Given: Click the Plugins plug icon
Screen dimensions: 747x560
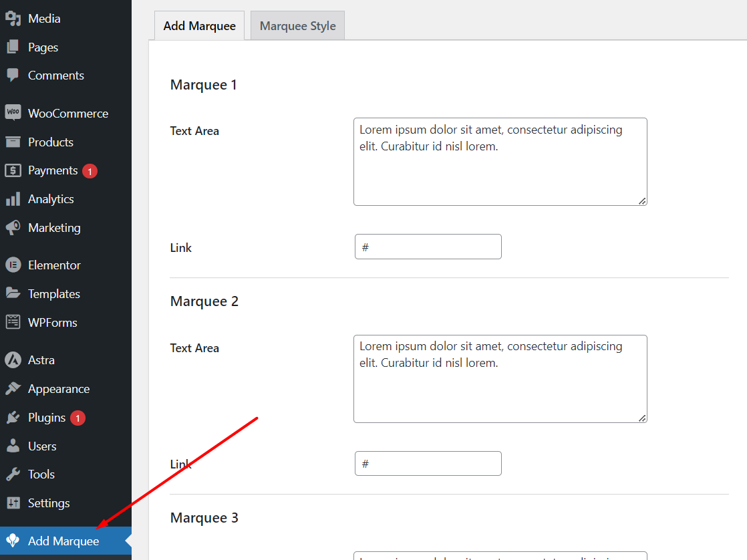Looking at the screenshot, I should [13, 418].
